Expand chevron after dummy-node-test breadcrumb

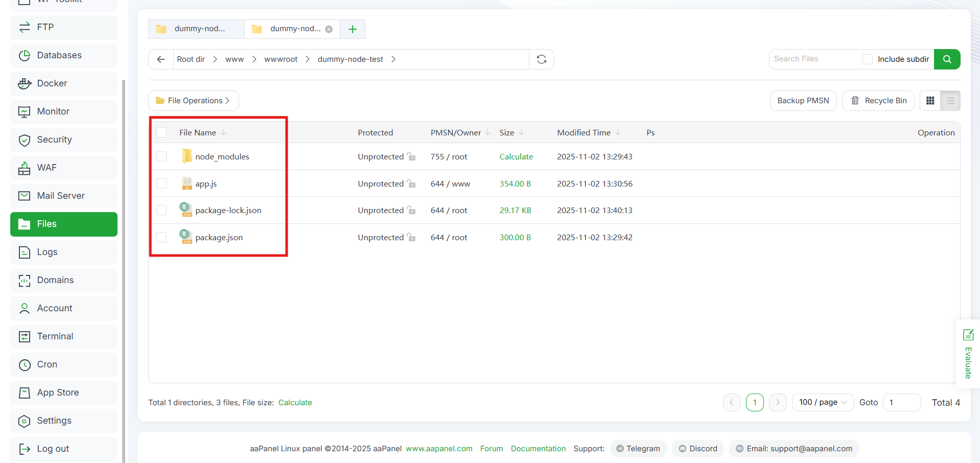coord(393,59)
